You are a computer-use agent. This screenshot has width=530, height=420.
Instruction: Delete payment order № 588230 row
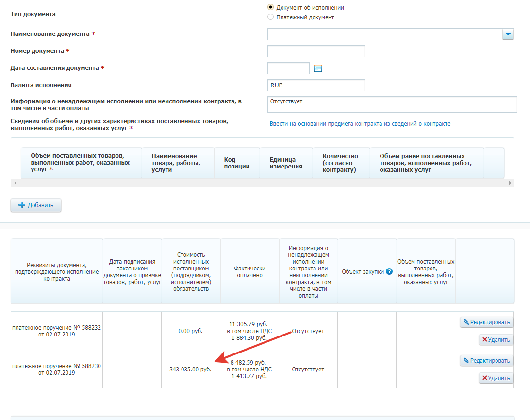(x=496, y=378)
